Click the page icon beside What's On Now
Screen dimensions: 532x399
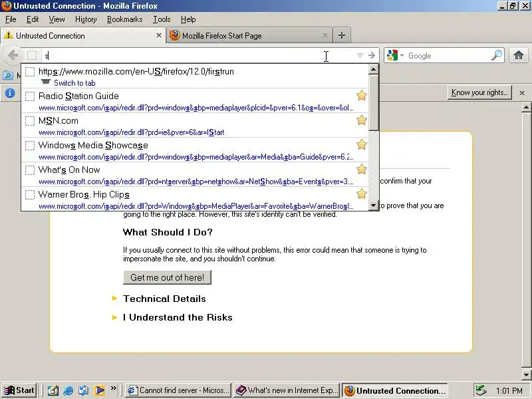(x=30, y=170)
